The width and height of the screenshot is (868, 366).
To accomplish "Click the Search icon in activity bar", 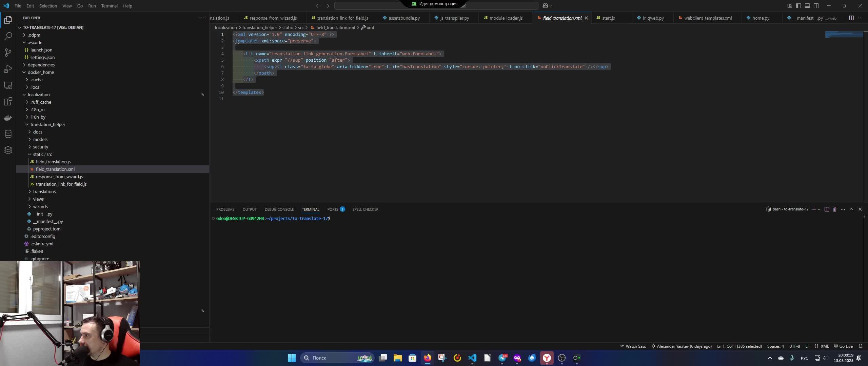I will 8,35.
